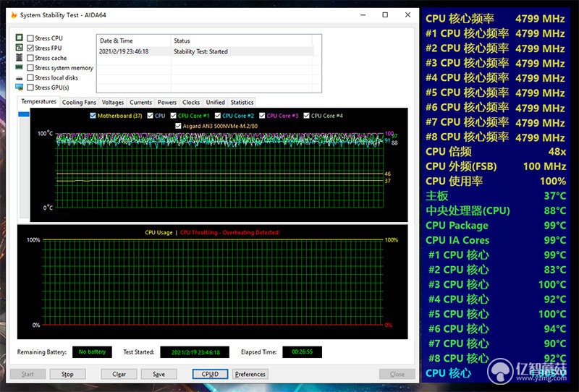Click the monitor icon beside Stress GPU(s)

pos(20,87)
